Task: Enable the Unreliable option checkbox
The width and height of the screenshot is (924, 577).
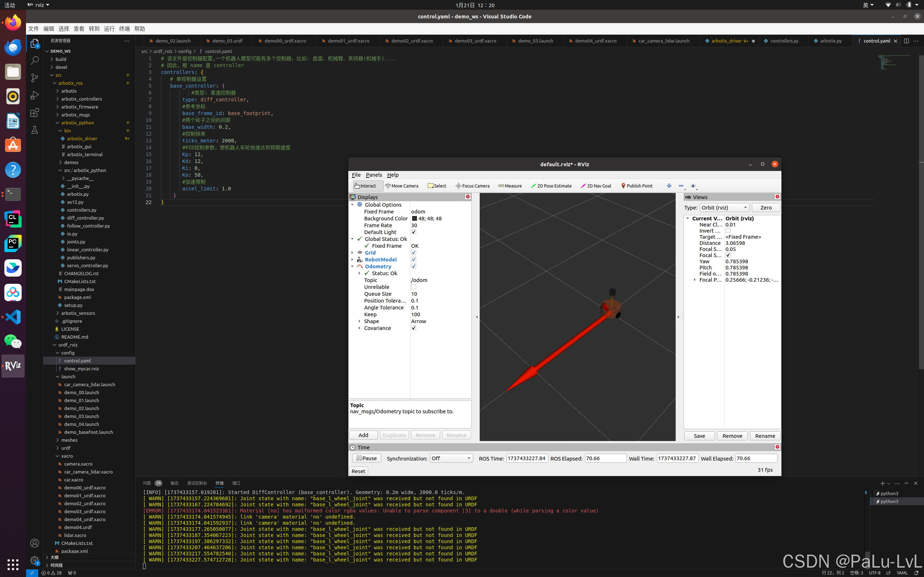Action: (414, 287)
